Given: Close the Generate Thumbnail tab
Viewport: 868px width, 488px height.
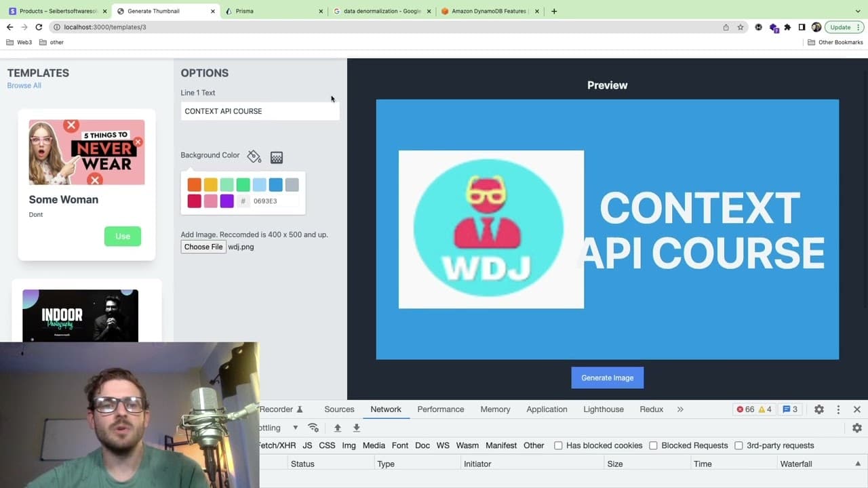Looking at the screenshot, I should click(x=213, y=12).
